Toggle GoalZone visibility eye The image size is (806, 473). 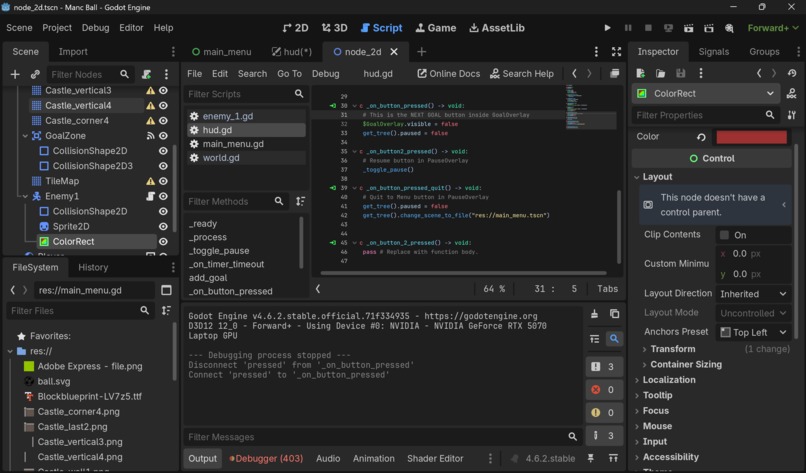point(163,136)
